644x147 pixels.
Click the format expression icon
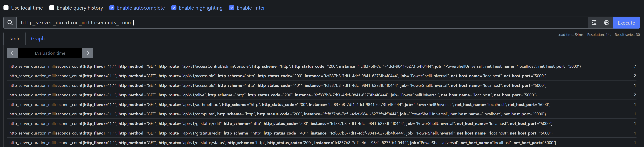pos(594,23)
